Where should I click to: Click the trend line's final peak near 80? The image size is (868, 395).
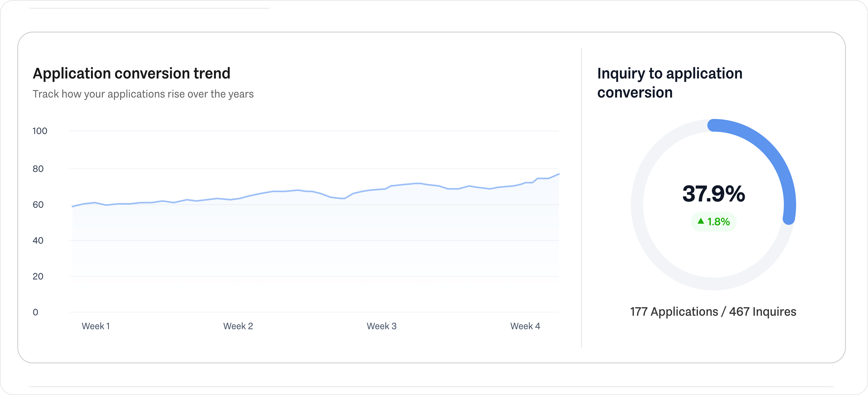click(558, 174)
